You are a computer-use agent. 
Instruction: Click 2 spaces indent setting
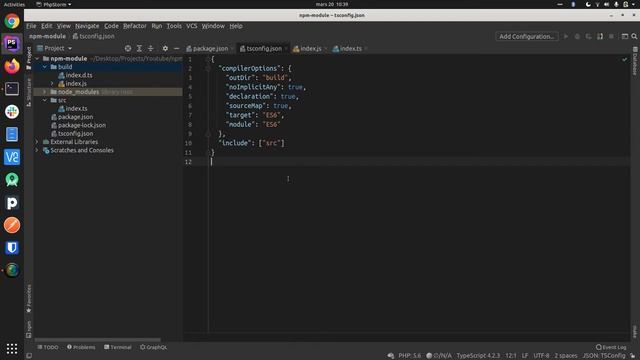[566, 356]
